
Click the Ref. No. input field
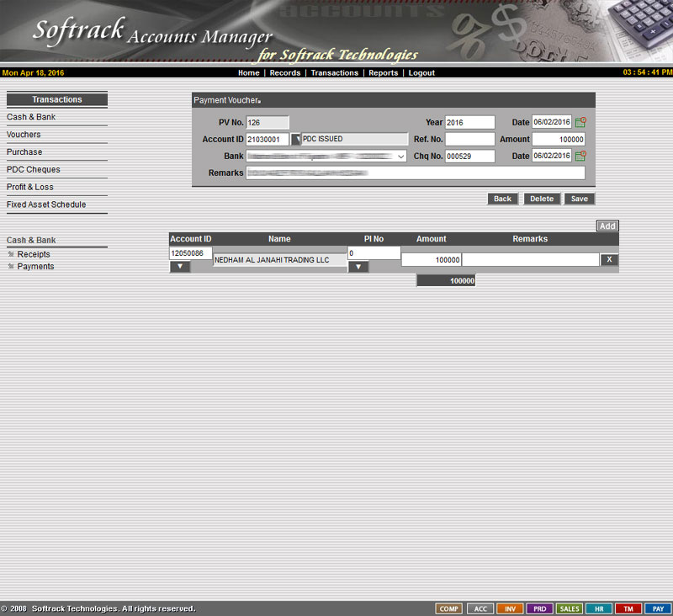click(469, 140)
